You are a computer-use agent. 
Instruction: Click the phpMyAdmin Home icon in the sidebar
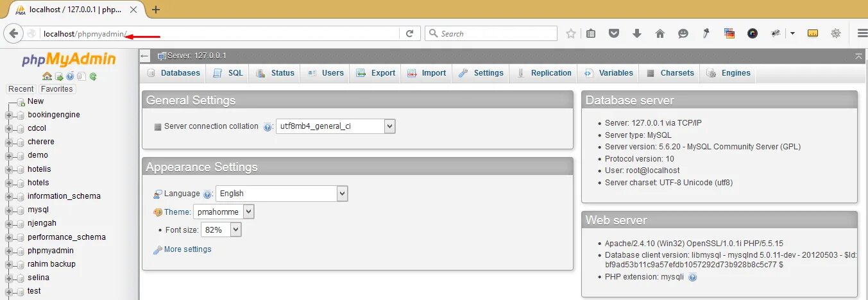click(x=47, y=76)
